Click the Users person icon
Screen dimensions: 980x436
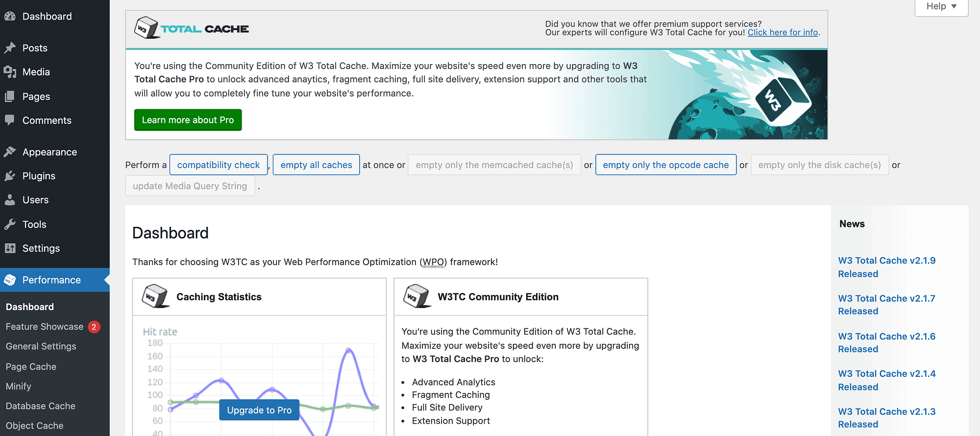coord(10,200)
